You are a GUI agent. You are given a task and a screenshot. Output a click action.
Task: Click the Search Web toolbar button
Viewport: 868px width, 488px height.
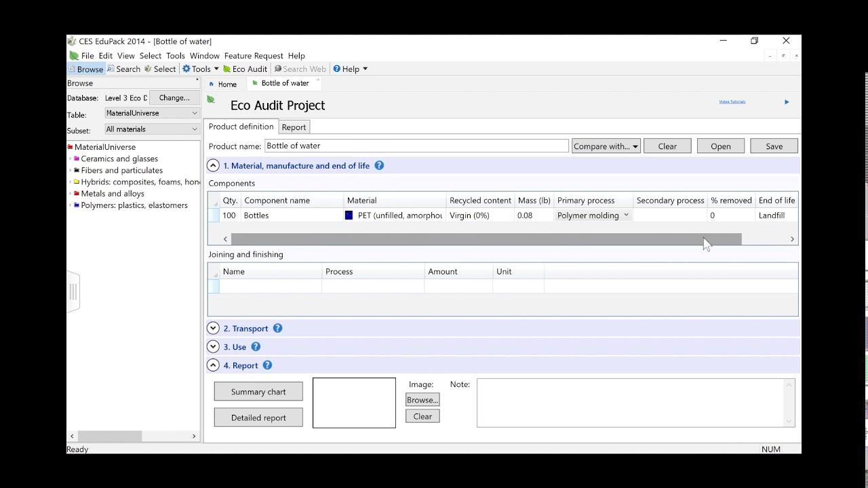click(300, 69)
